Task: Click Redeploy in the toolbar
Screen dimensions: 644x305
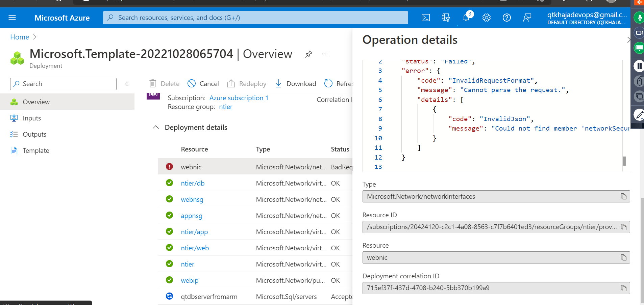Action: tap(247, 84)
